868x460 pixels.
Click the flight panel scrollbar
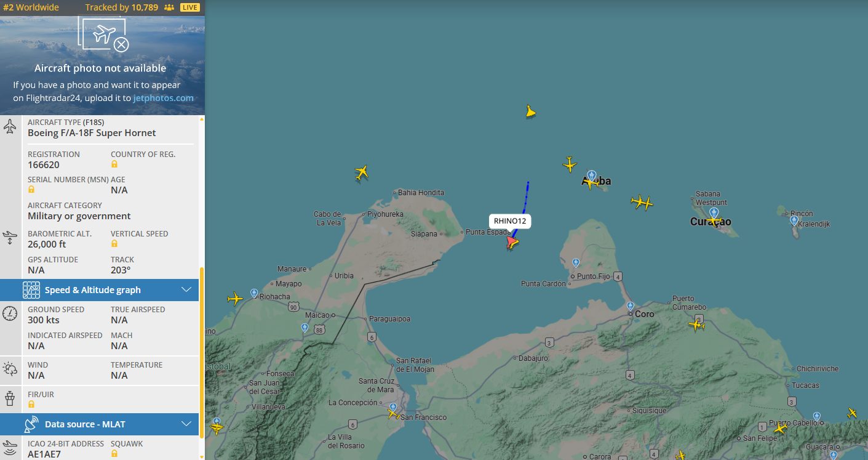coord(202,351)
